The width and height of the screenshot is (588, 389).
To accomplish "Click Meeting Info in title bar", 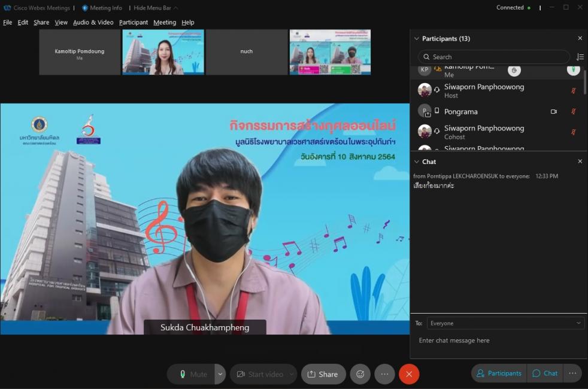I will (x=106, y=8).
